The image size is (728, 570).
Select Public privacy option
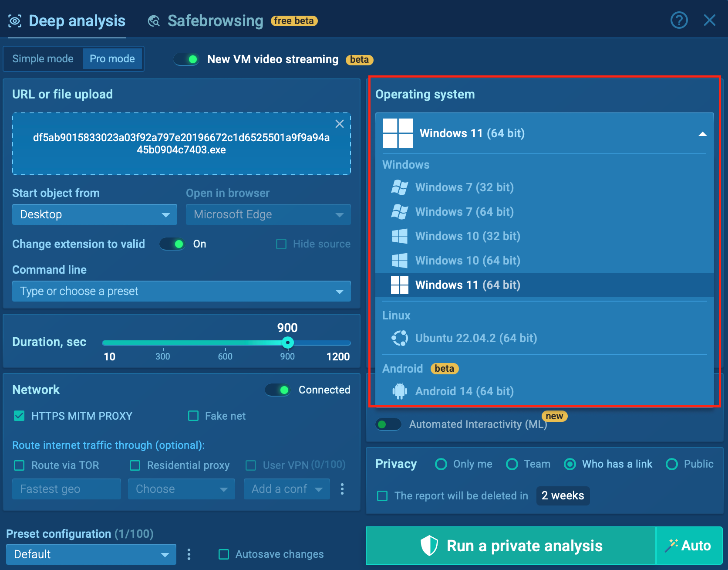pos(672,464)
